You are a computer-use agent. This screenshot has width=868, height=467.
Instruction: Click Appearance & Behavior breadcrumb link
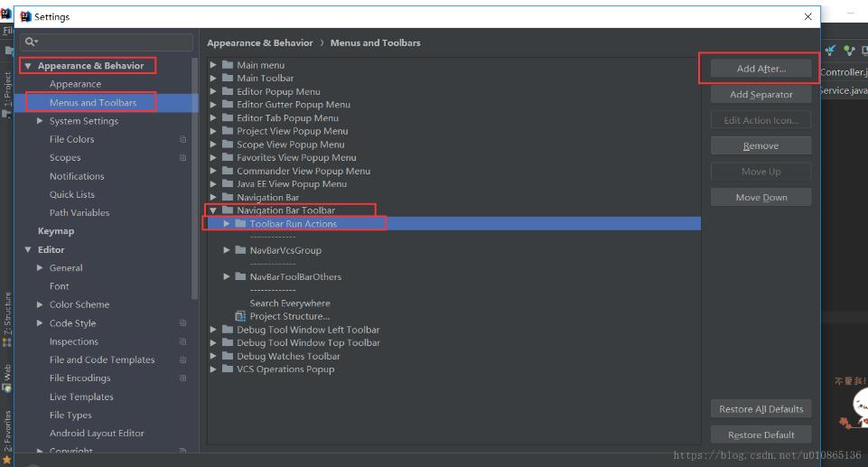259,42
